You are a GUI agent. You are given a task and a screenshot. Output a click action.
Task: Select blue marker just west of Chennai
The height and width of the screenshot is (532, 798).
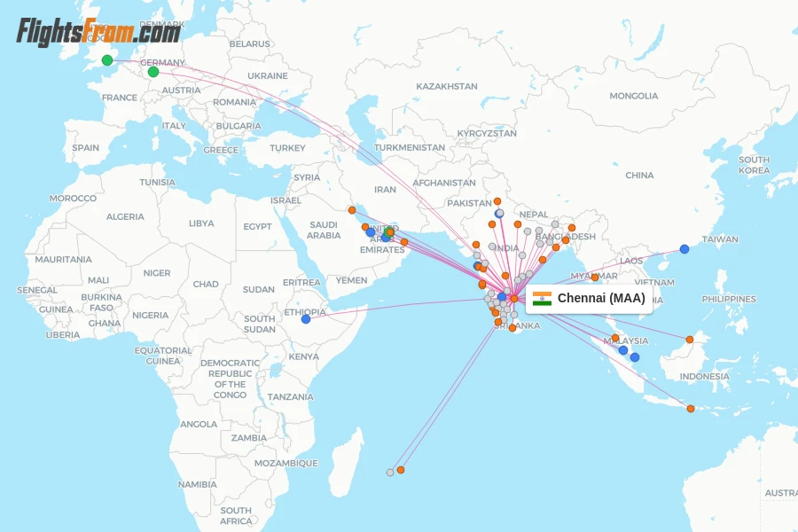click(502, 297)
